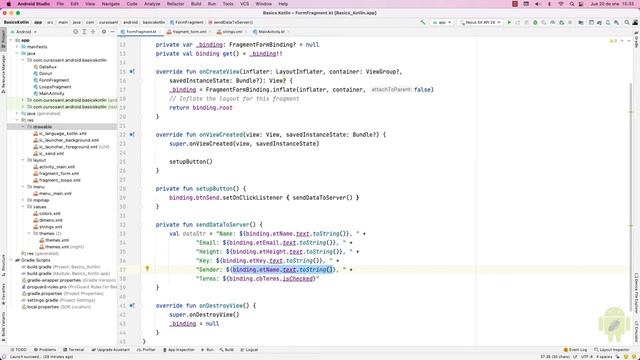
Task: Open the Logcat tool window
Action: 249,350
